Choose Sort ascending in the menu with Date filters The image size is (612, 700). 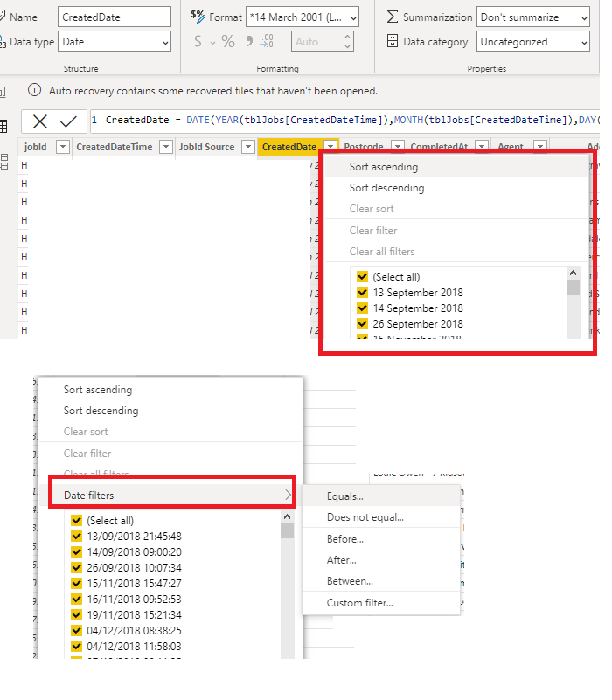(x=170, y=390)
